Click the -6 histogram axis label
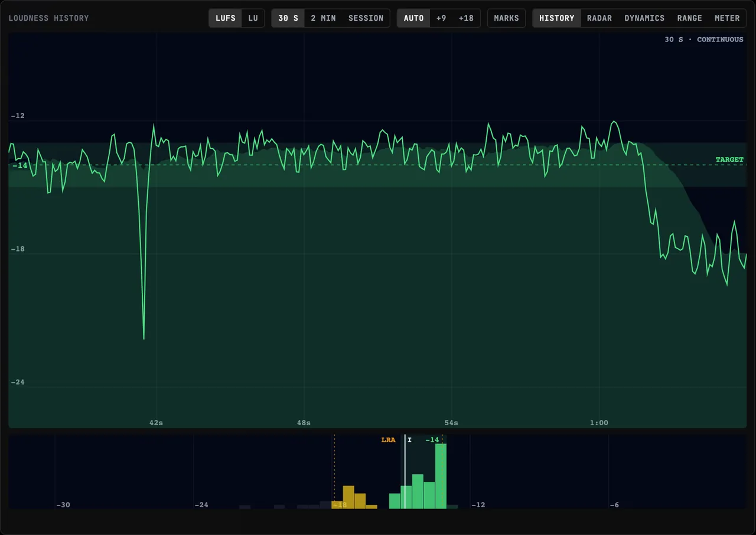 [614, 505]
